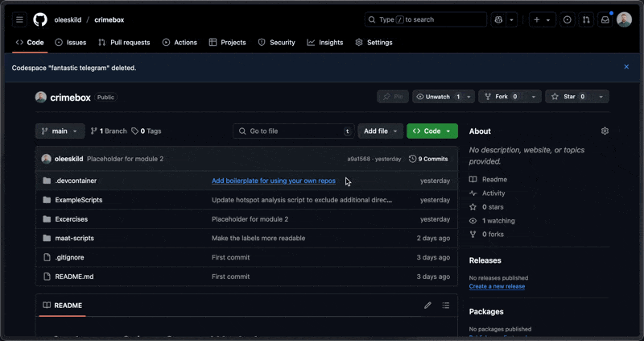
Task: Click the GitHub logo icon
Action: pyautogui.click(x=40, y=19)
